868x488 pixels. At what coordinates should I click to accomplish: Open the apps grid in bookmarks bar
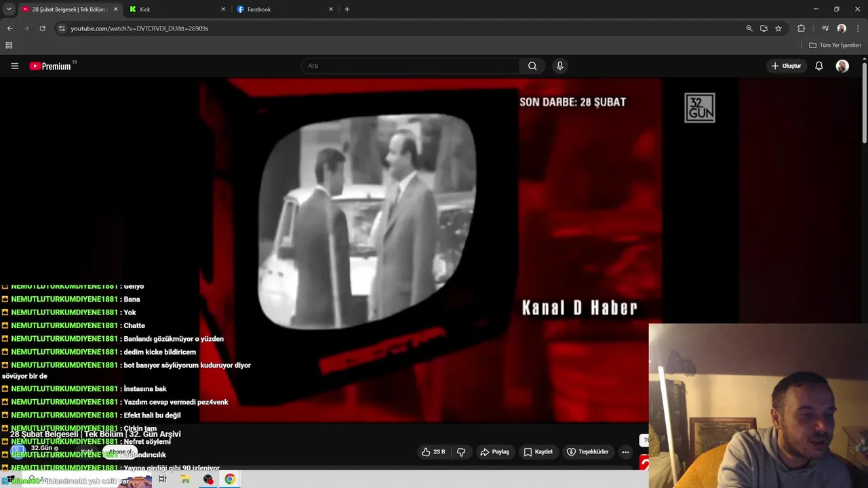coord(9,45)
